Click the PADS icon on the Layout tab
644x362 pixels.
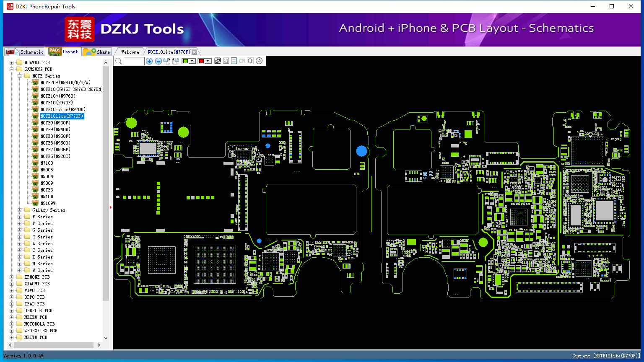pyautogui.click(x=55, y=52)
